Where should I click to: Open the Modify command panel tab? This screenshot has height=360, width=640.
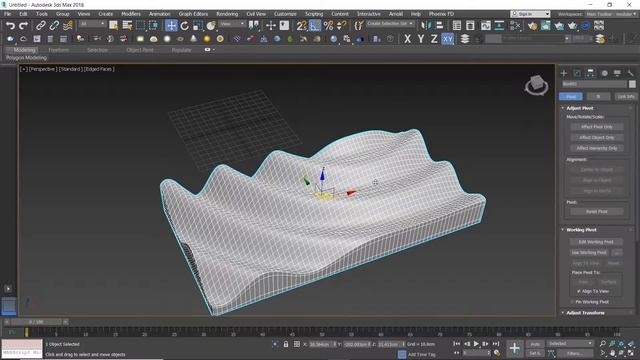577,73
